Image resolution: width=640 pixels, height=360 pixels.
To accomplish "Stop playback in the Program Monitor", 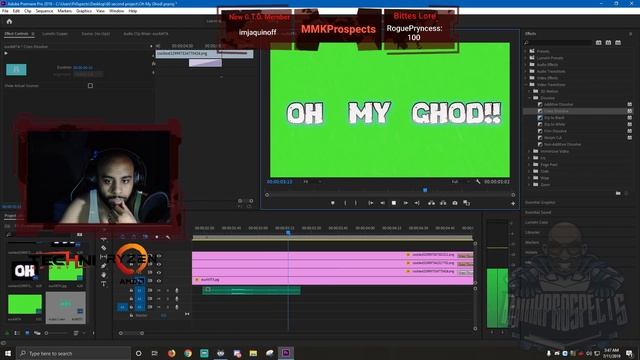I will coord(394,203).
